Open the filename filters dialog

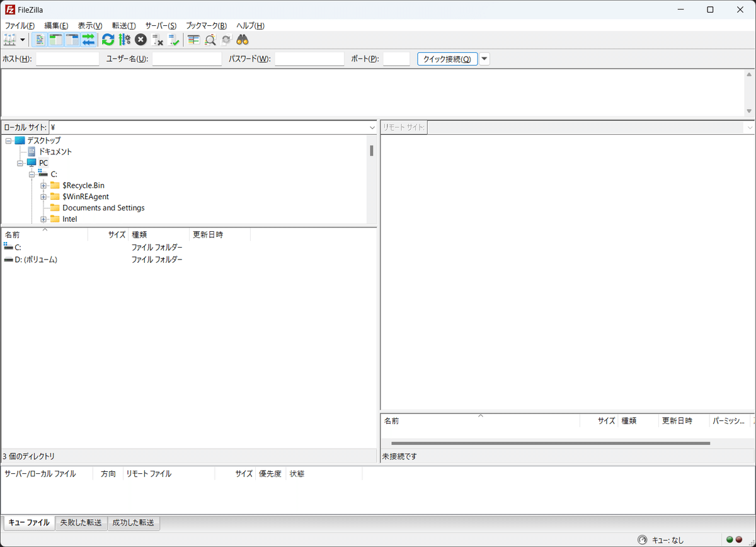[193, 40]
